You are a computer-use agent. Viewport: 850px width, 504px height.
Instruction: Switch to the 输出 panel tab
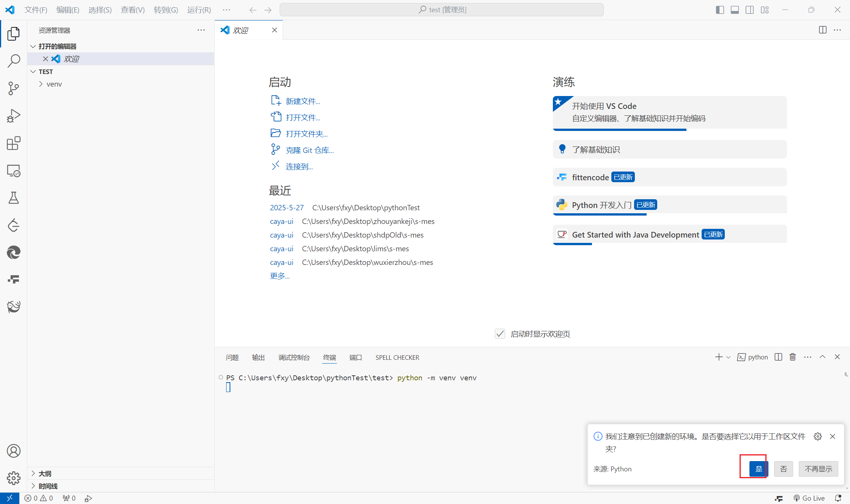[x=258, y=358]
